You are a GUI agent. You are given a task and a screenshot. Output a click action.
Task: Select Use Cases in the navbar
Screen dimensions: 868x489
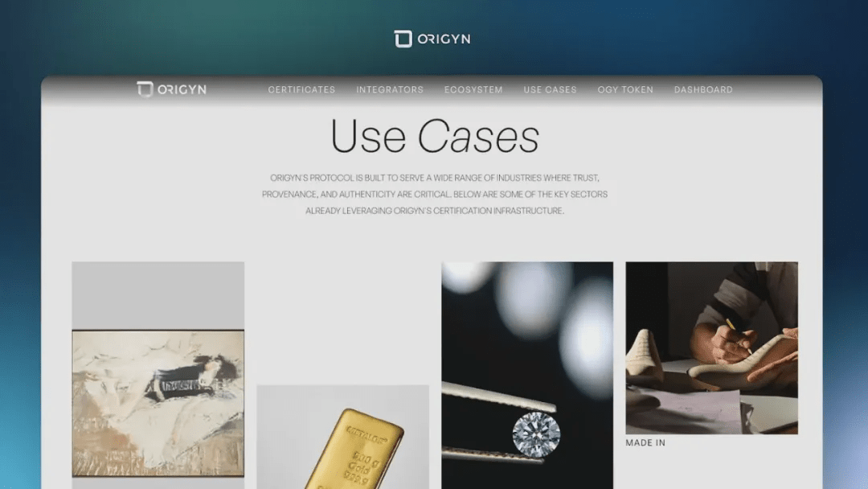tap(551, 90)
